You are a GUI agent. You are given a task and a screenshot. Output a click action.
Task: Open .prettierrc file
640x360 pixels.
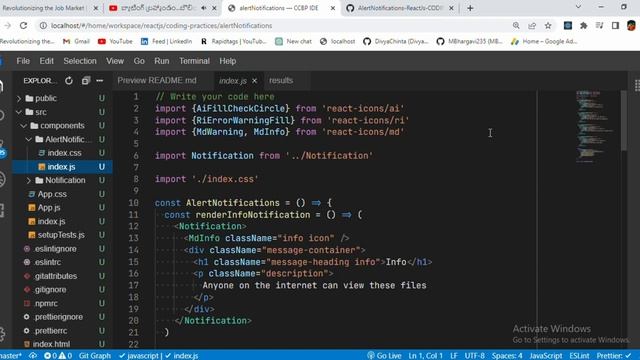click(x=51, y=331)
